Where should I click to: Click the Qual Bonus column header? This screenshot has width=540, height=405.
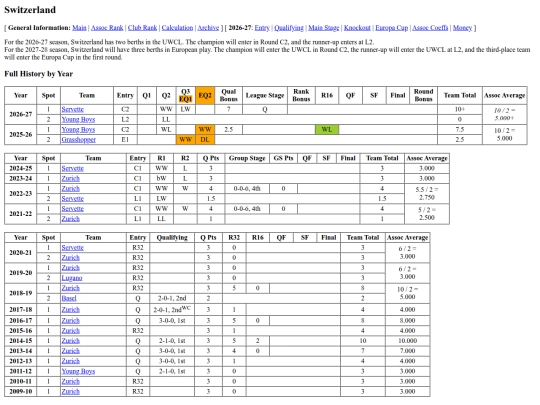229,95
